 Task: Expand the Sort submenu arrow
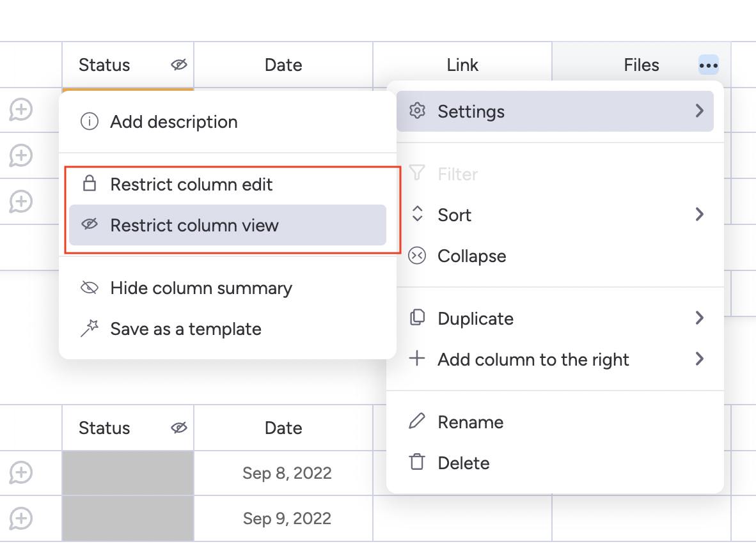[x=699, y=215]
